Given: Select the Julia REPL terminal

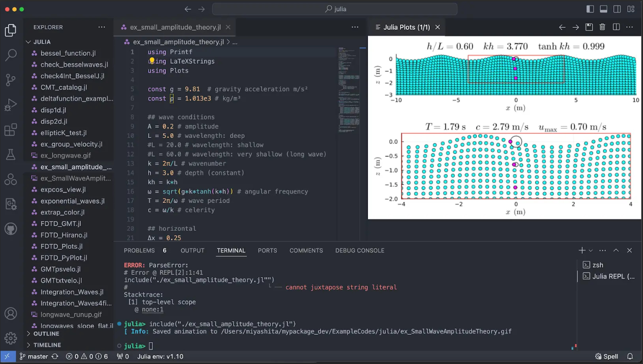Looking at the screenshot, I should pyautogui.click(x=609, y=276).
